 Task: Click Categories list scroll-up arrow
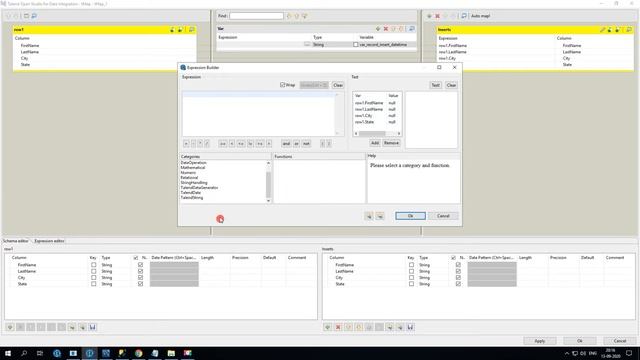coord(268,163)
